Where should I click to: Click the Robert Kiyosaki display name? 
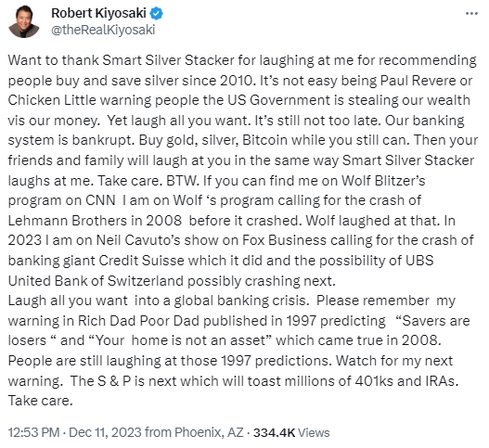98,13
